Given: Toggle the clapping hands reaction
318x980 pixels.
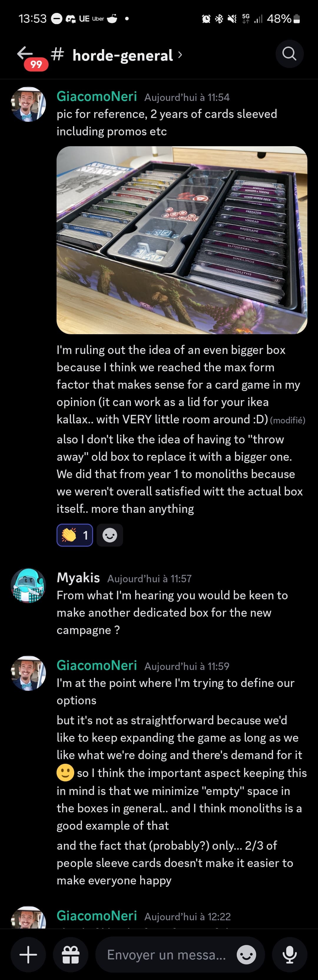Looking at the screenshot, I should tap(75, 535).
